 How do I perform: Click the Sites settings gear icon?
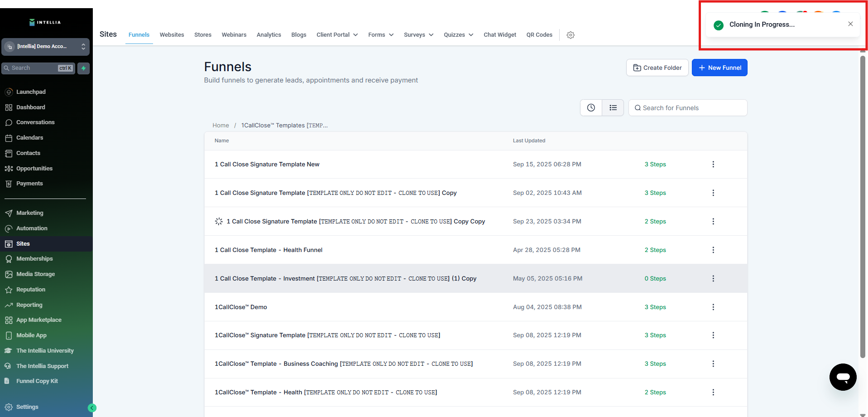[571, 35]
